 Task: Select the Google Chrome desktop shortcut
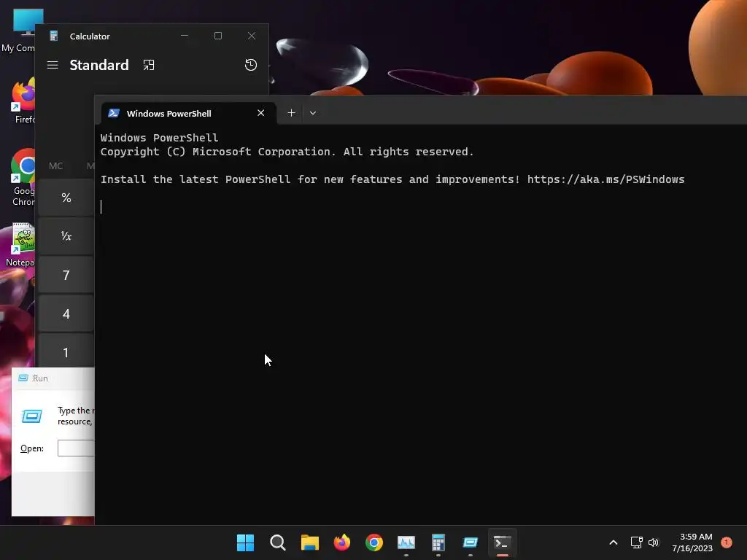click(23, 178)
